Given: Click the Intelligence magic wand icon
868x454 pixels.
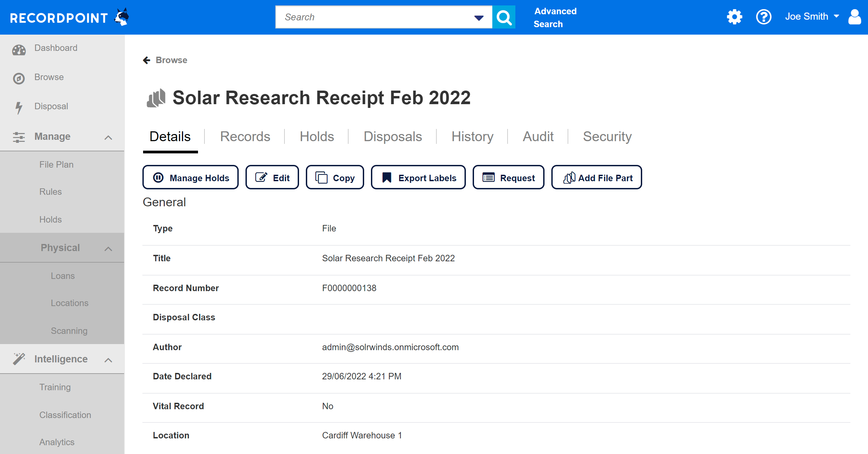Looking at the screenshot, I should tap(19, 359).
